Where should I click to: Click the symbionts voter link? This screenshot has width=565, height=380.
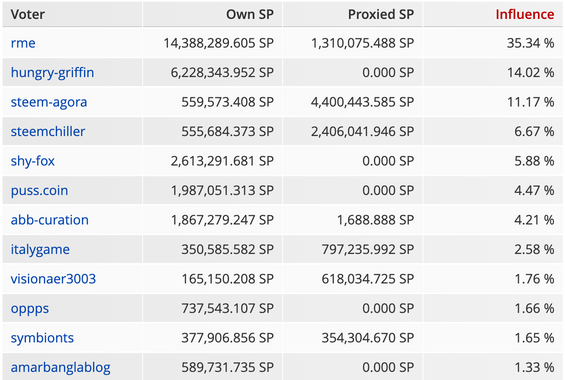pyautogui.click(x=42, y=338)
